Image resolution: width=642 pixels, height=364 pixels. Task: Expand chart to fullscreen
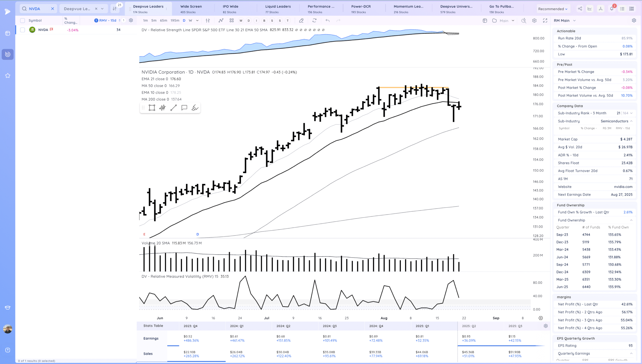pos(545,21)
